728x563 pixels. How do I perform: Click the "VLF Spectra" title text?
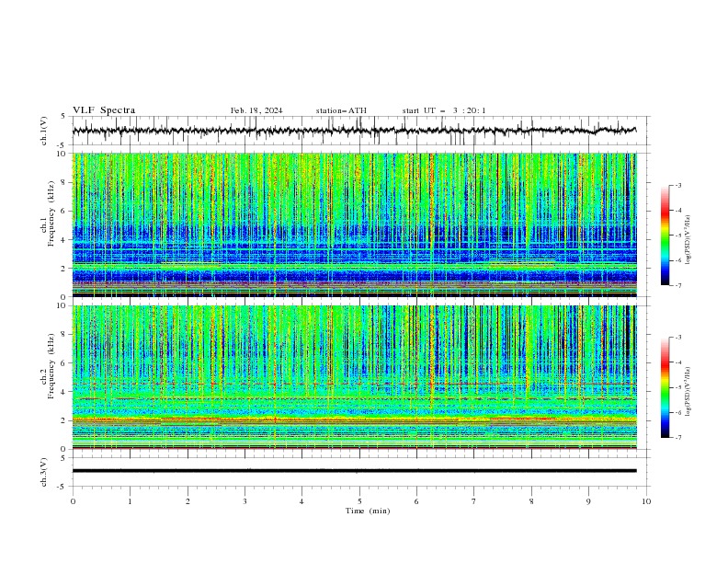104,110
